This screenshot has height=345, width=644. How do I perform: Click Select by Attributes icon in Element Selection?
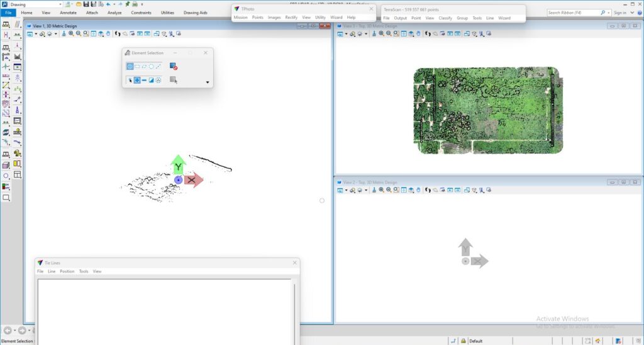(x=174, y=80)
